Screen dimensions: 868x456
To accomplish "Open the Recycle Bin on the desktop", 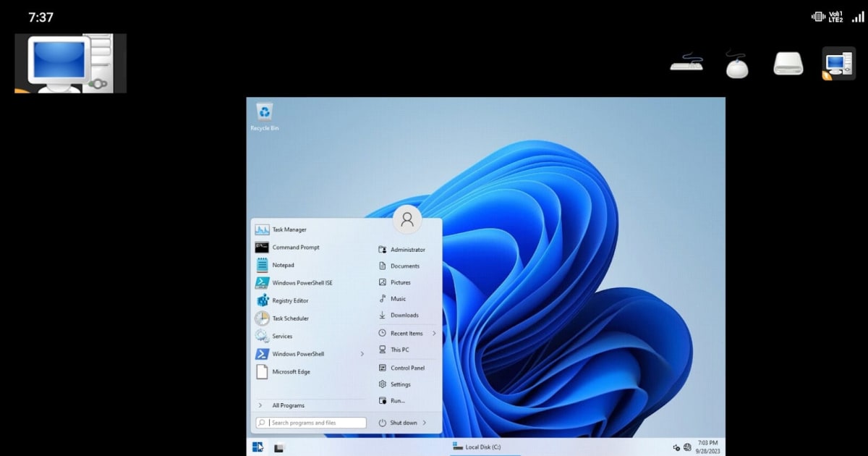I will click(x=264, y=114).
